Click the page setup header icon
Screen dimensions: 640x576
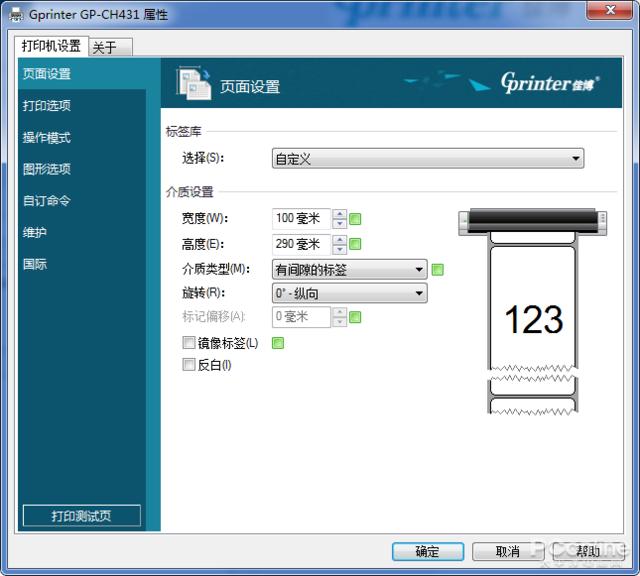tap(194, 83)
